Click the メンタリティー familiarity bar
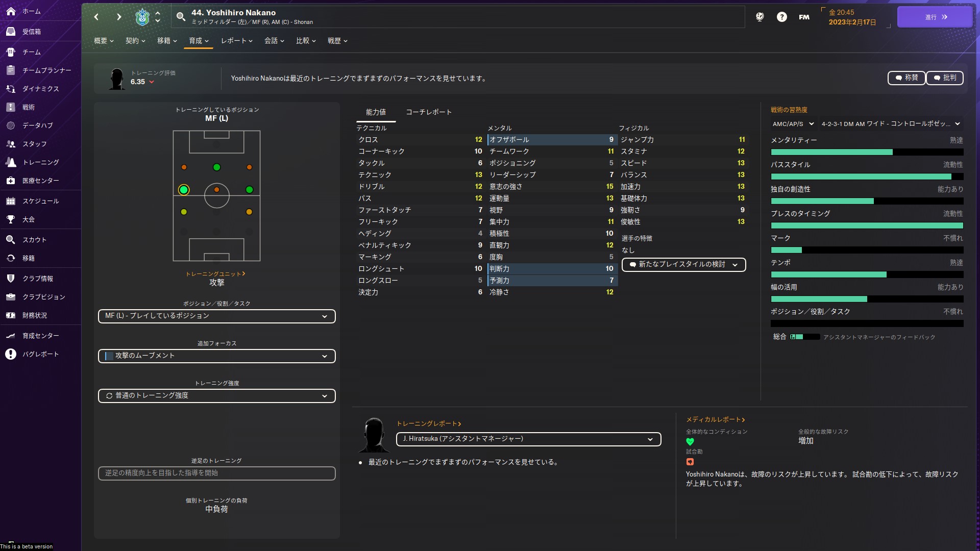 click(867, 152)
